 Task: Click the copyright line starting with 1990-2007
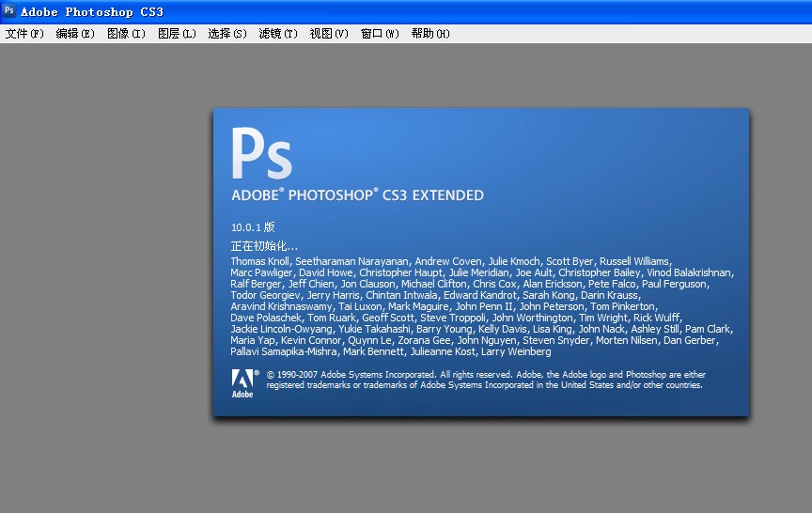pyautogui.click(x=486, y=374)
